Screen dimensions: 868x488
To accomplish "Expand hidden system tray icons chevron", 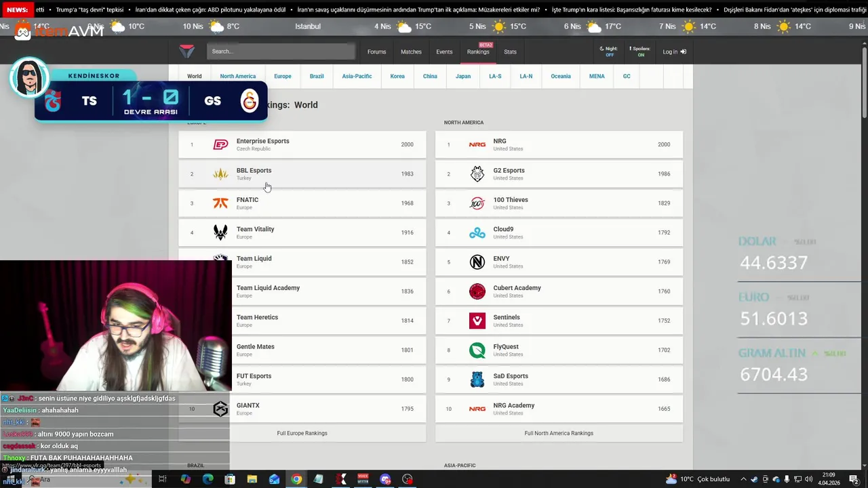I will [743, 480].
